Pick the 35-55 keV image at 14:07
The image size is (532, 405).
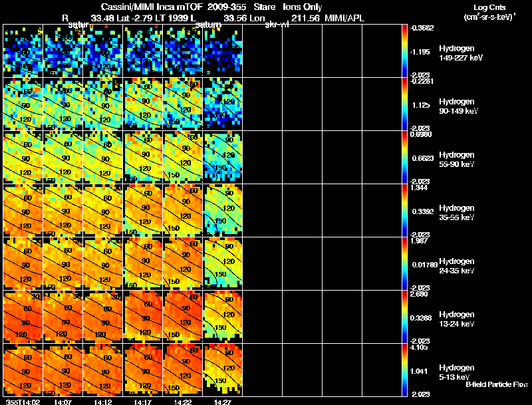[x=63, y=211]
